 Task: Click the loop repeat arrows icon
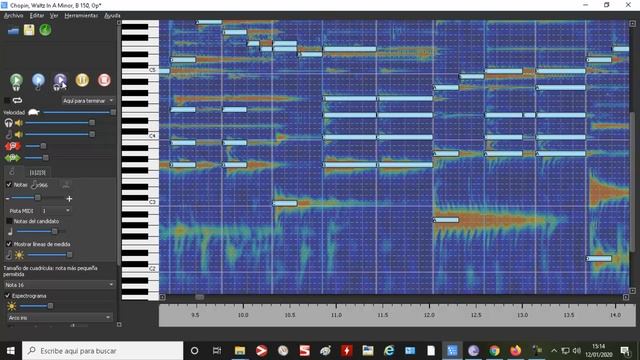click(17, 100)
